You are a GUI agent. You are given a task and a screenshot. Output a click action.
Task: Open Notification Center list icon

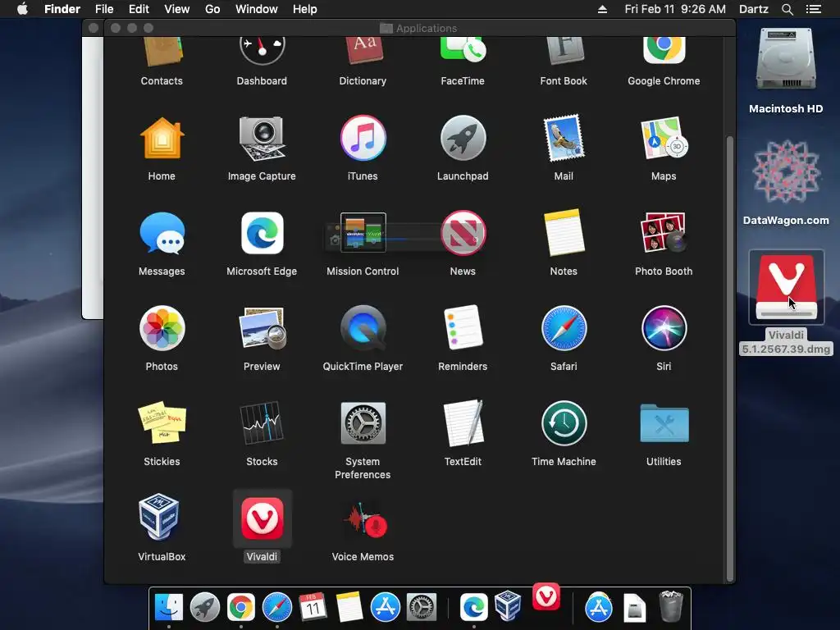click(814, 9)
